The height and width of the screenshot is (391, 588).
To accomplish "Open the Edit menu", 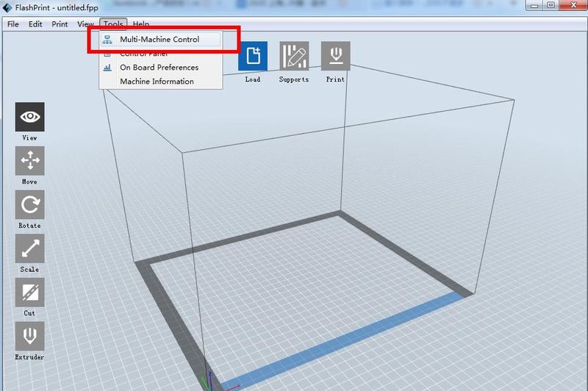I will (x=35, y=24).
